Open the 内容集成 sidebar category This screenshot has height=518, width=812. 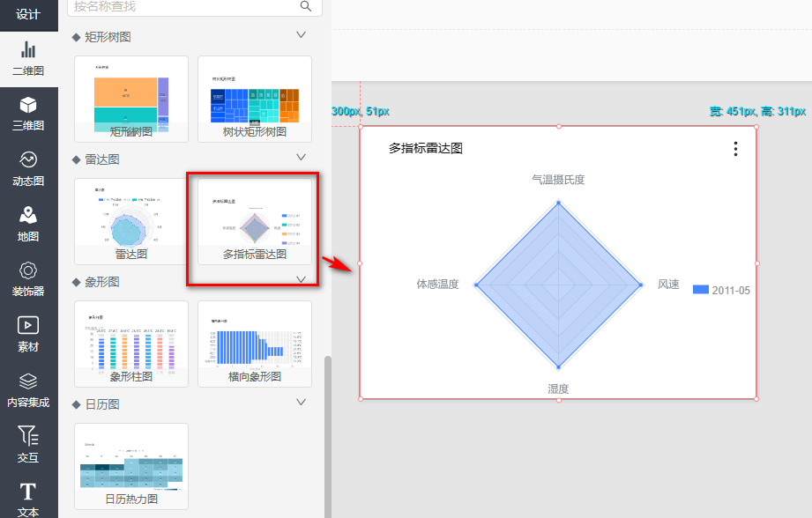(28, 390)
